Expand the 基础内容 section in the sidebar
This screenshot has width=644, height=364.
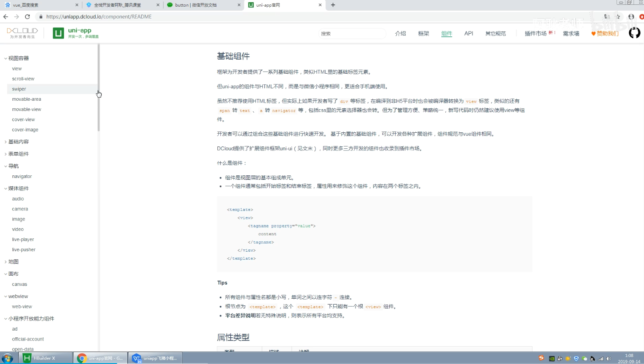[18, 141]
